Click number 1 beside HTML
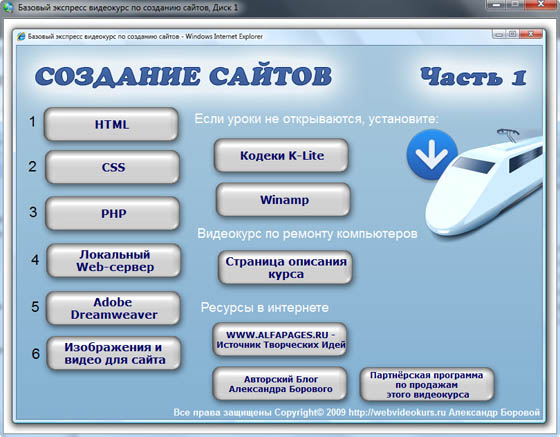The height and width of the screenshot is (437, 560). tap(32, 122)
